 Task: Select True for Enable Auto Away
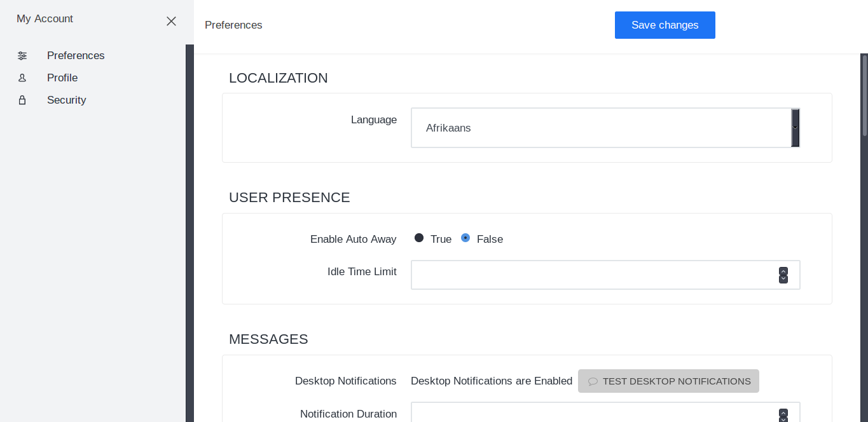419,238
